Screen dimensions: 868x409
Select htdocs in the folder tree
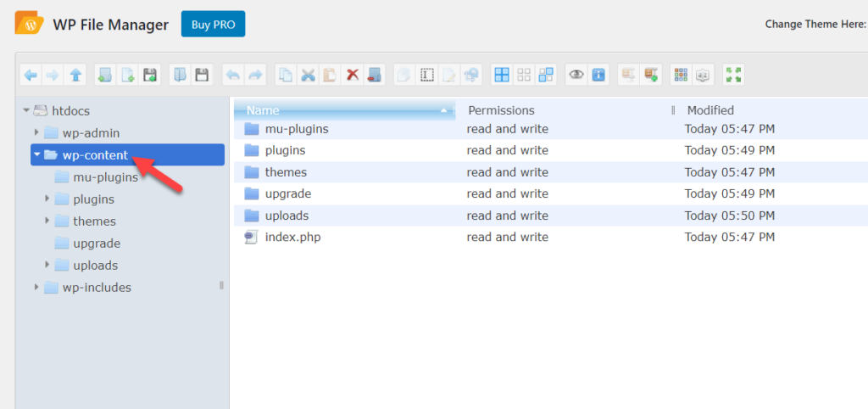71,111
